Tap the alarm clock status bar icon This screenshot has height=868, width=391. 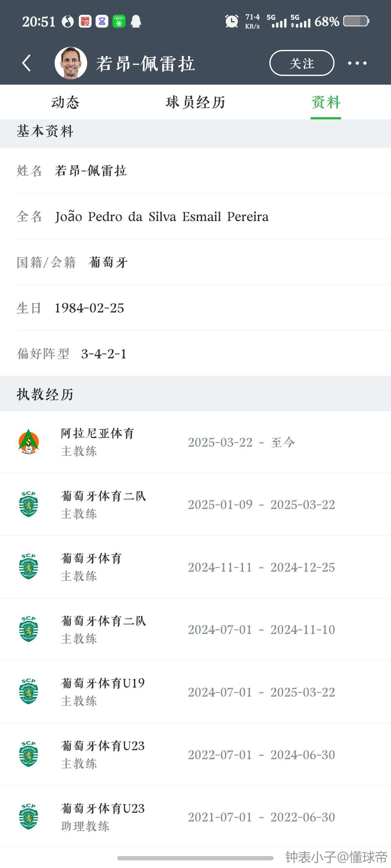[231, 22]
